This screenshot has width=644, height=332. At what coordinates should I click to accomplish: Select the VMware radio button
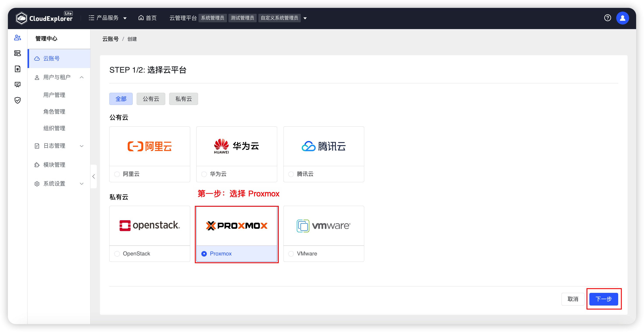291,254
